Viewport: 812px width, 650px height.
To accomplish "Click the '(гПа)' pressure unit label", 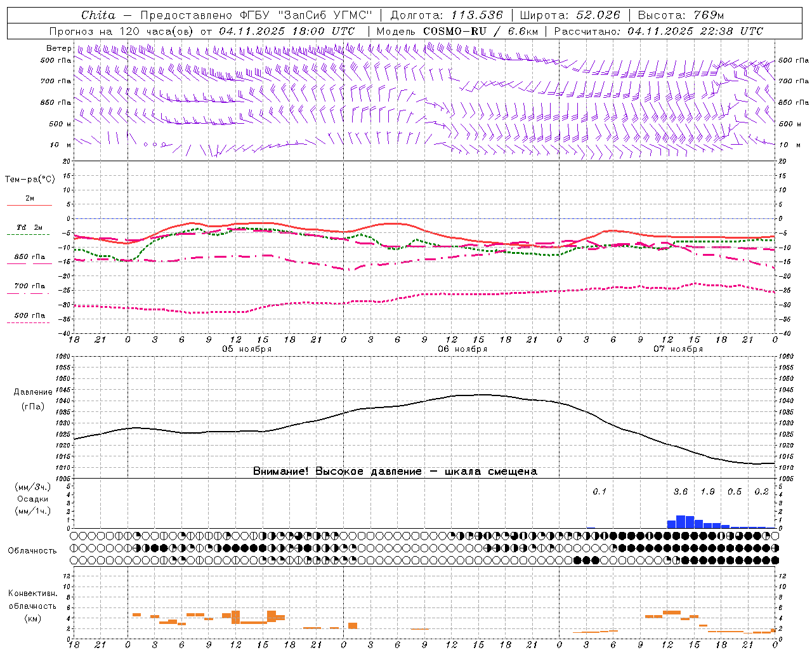I will (33, 407).
